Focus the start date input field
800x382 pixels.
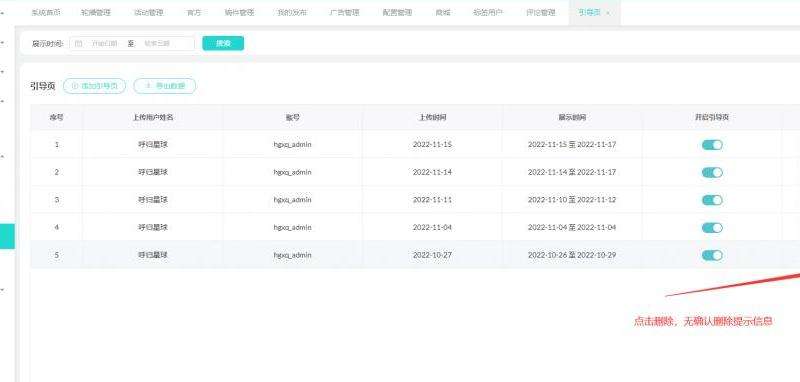(105, 44)
